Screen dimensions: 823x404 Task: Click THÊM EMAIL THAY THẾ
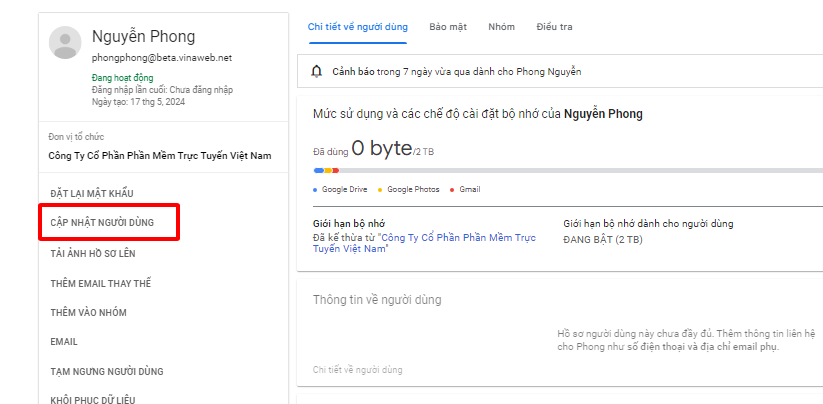(101, 283)
